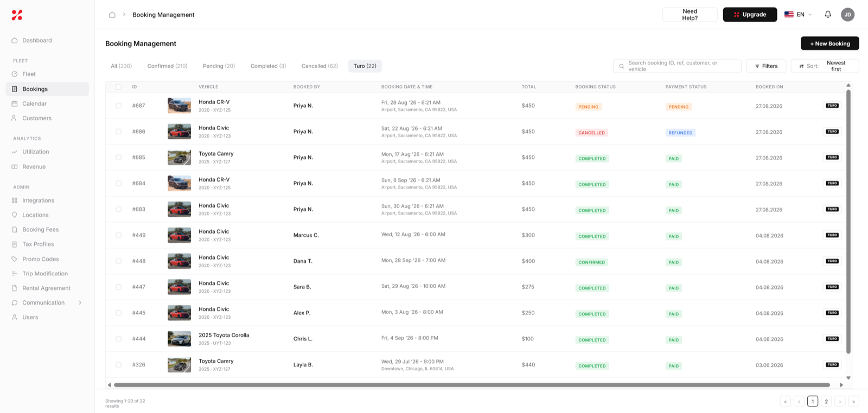The image size is (868, 413).
Task: Click the Upgrade button
Action: click(x=750, y=15)
